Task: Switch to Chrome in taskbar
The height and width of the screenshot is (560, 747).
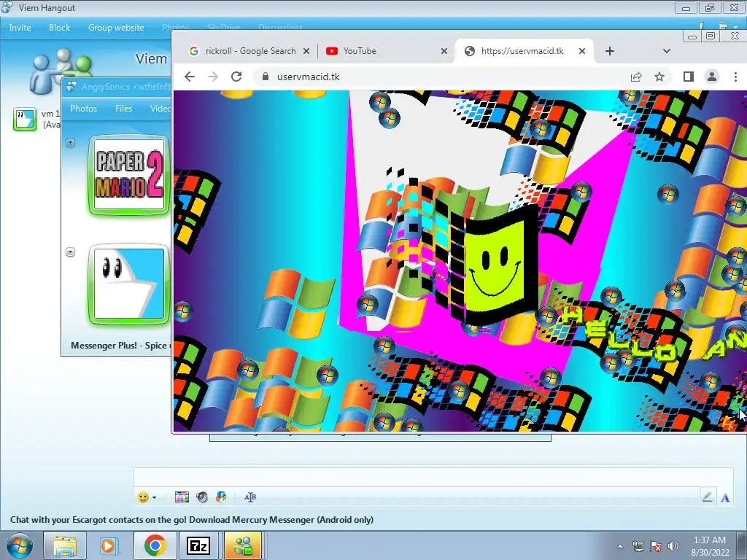Action: click(155, 545)
